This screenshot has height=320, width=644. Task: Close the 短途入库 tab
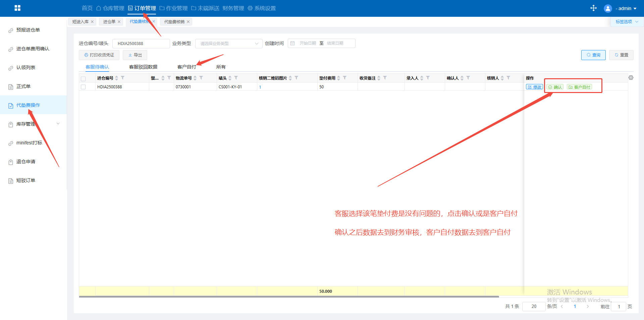tap(92, 22)
